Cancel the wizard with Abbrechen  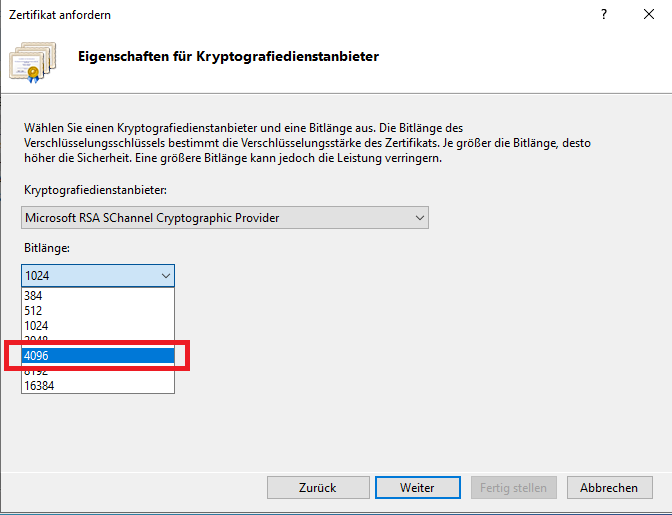(x=609, y=487)
